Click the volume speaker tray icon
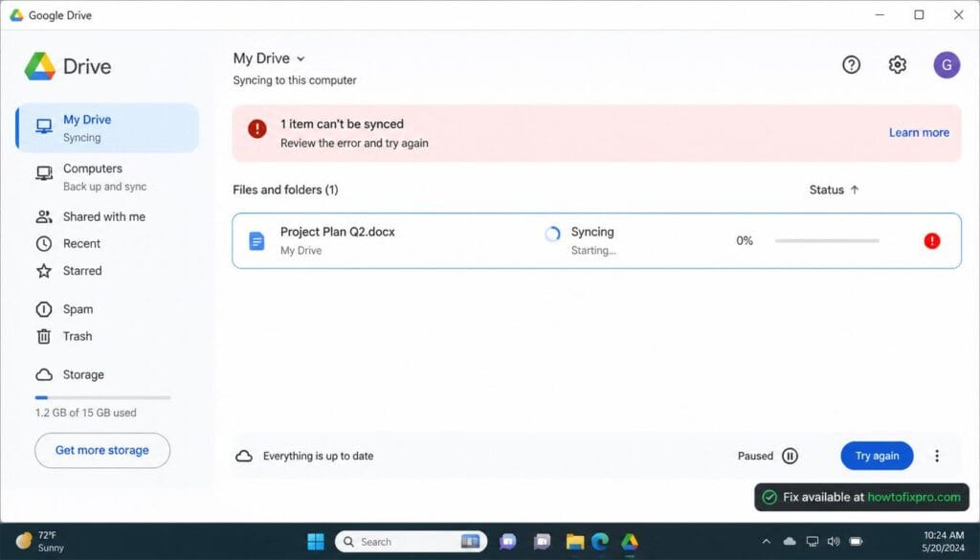 coord(834,541)
